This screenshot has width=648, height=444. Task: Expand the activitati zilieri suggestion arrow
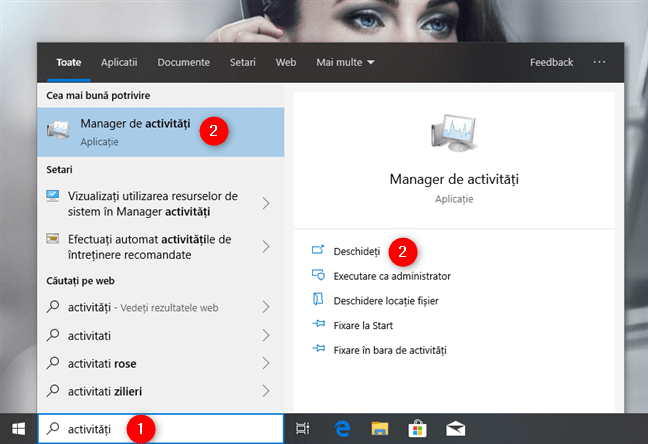pos(266,390)
